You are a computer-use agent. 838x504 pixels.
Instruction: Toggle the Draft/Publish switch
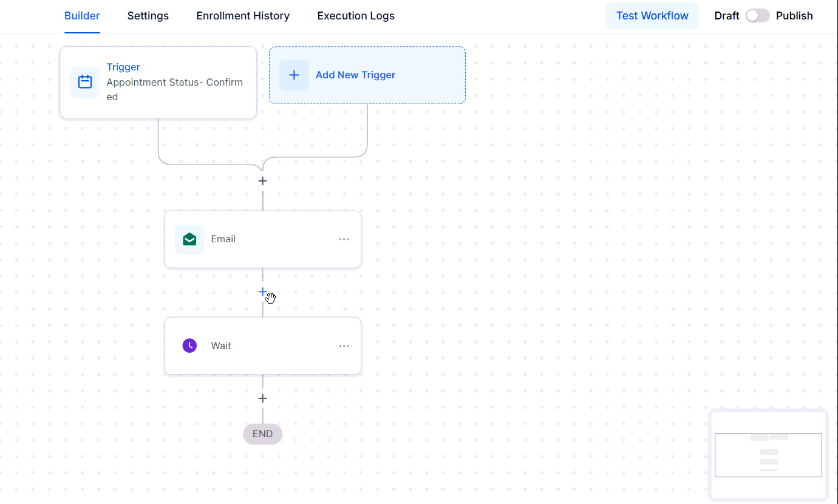pos(758,16)
